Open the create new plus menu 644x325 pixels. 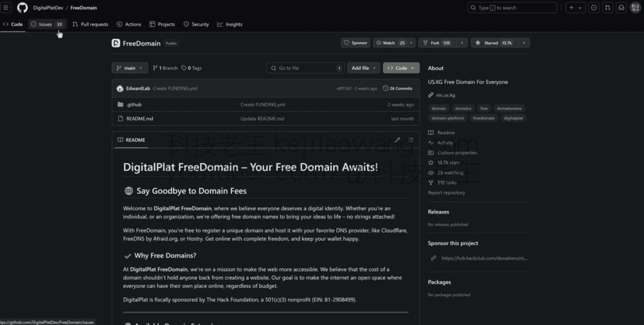point(575,8)
